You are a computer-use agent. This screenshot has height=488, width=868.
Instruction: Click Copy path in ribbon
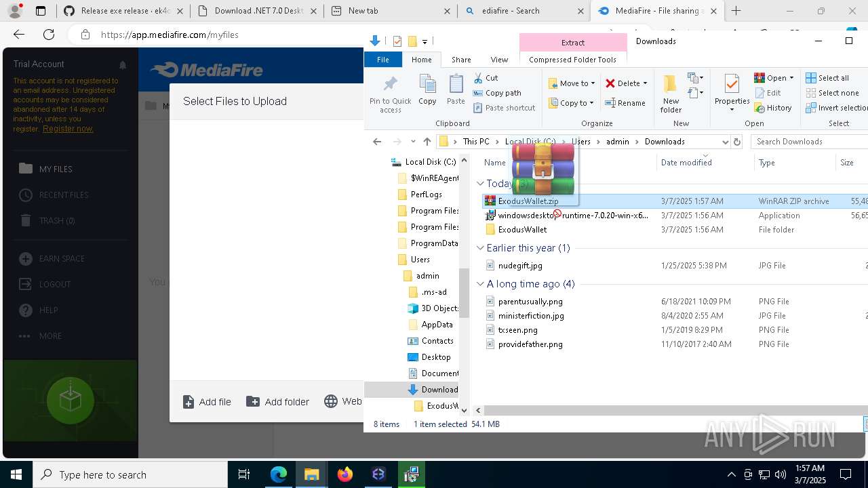(497, 93)
